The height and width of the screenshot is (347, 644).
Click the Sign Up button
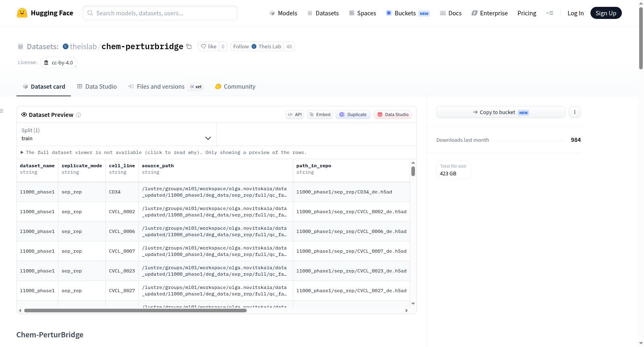(606, 13)
